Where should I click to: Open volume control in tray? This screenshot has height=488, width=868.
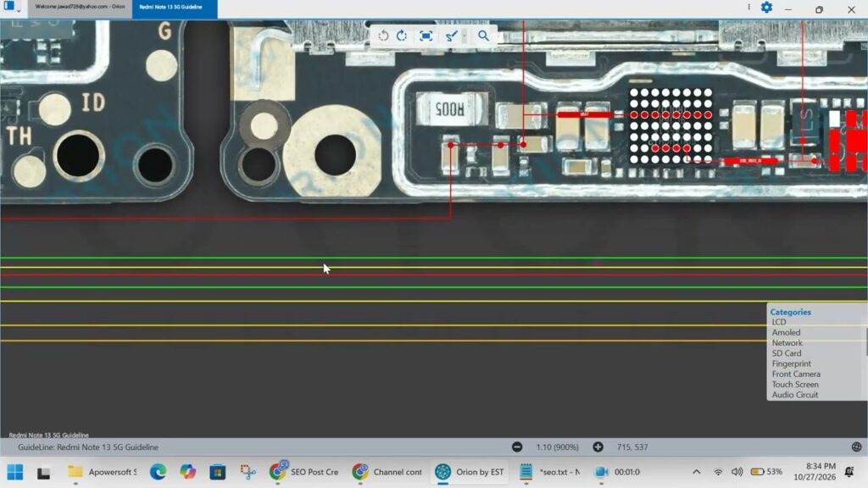pos(737,472)
